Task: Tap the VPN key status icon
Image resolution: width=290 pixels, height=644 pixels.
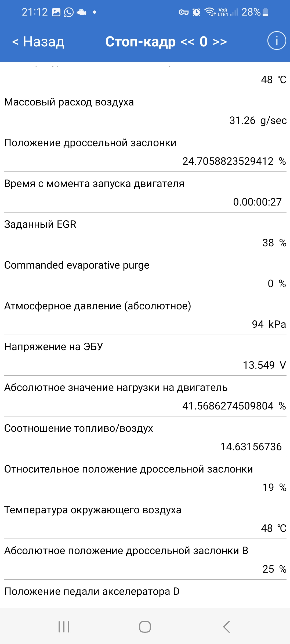Action: click(184, 12)
